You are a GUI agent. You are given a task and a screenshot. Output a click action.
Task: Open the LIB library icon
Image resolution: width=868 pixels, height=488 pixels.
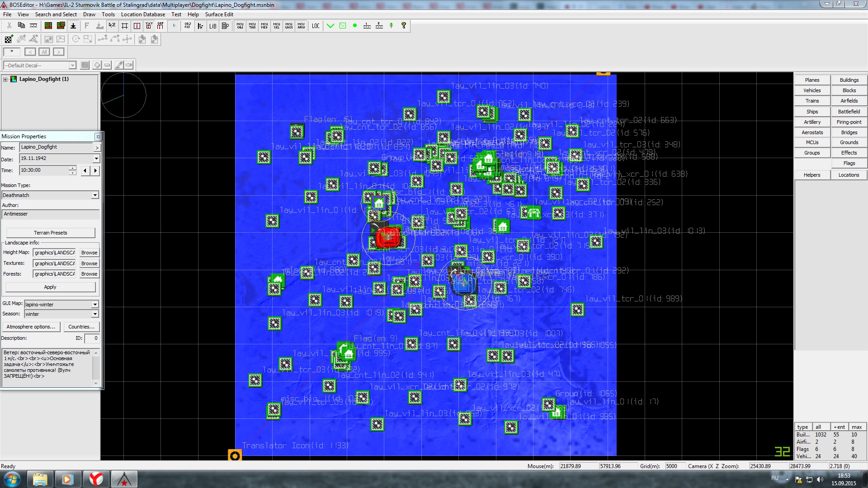point(212,26)
